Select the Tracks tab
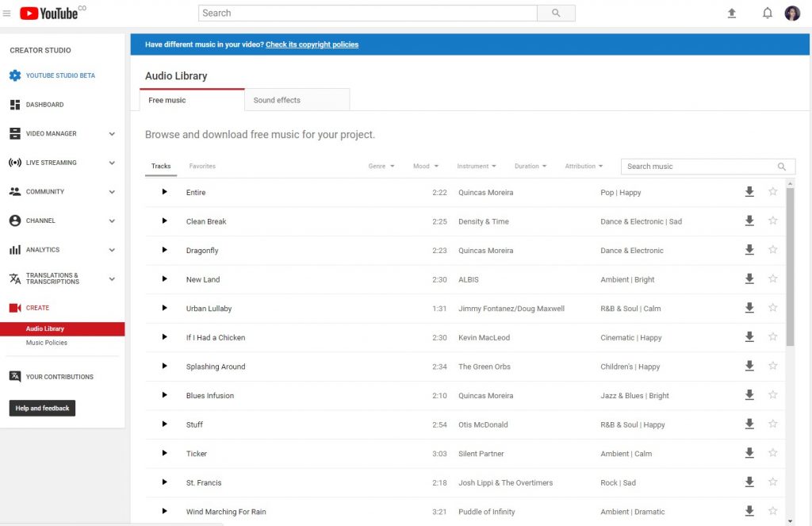812x526 pixels. [x=161, y=167]
